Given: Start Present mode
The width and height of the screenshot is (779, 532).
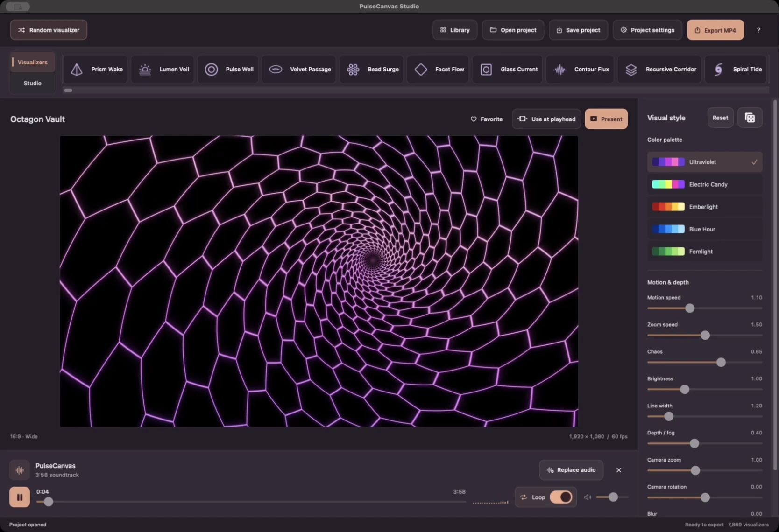Looking at the screenshot, I should (606, 119).
